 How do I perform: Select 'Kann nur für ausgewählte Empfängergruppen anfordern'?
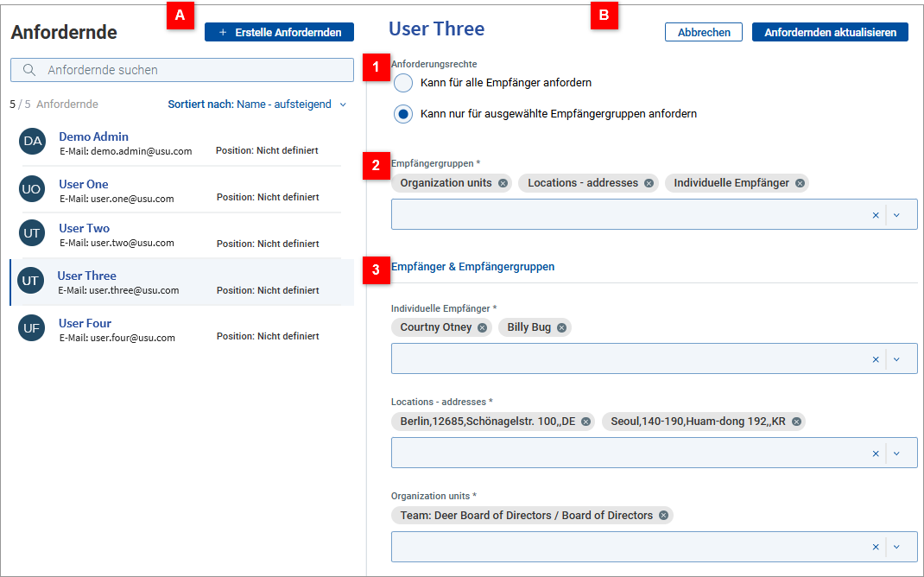(x=403, y=114)
